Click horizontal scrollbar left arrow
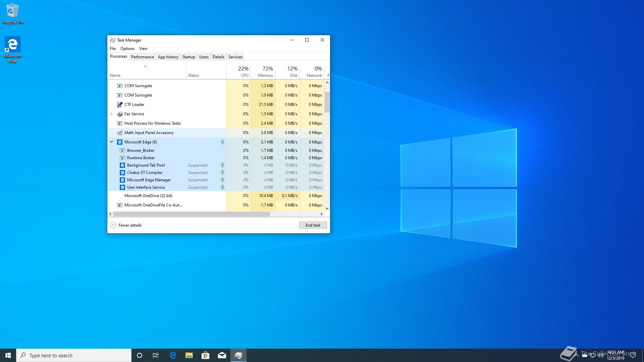 point(111,214)
